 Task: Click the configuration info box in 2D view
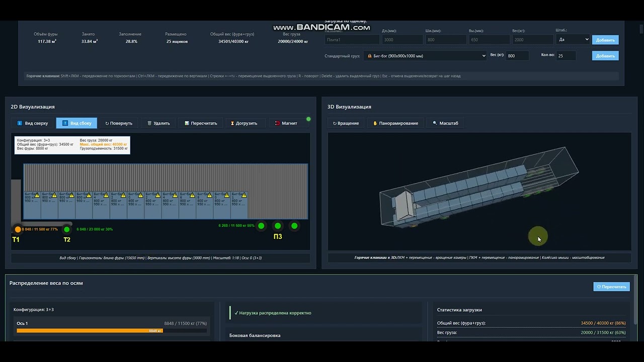click(72, 145)
